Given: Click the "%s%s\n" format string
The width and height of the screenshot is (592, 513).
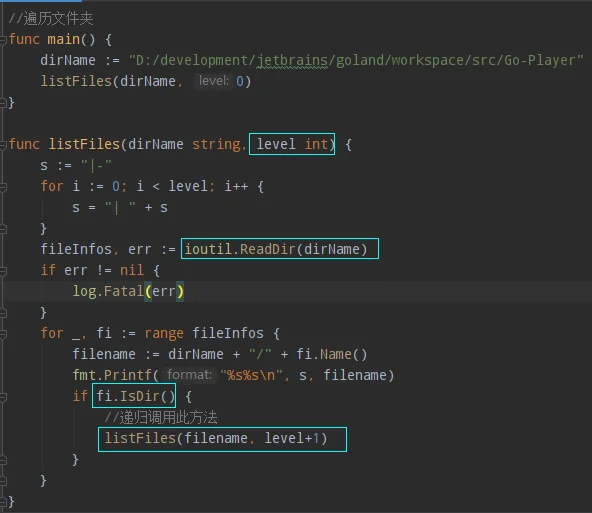Looking at the screenshot, I should coord(251,375).
